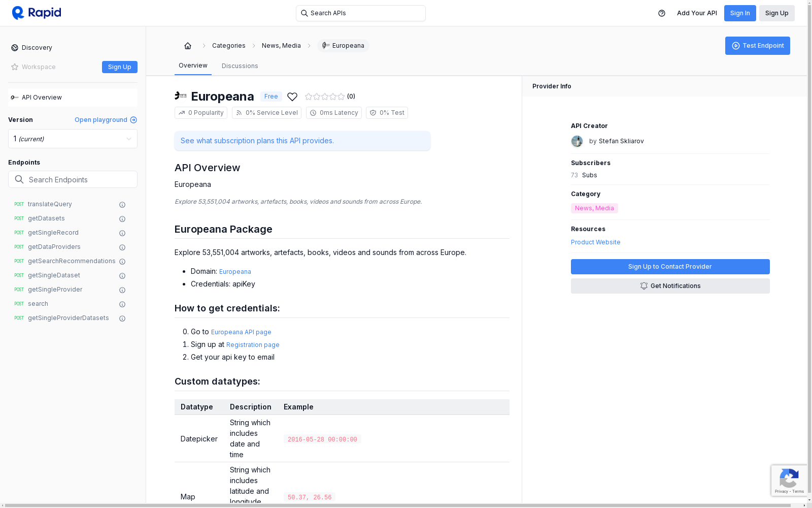Viewport: 812px width, 508px height.
Task: Click the Workspace star icon
Action: click(15, 67)
